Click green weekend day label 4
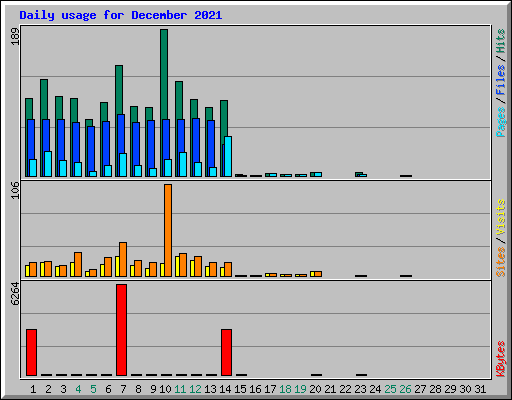Screen dimensions: 512x400 [x=78, y=389]
